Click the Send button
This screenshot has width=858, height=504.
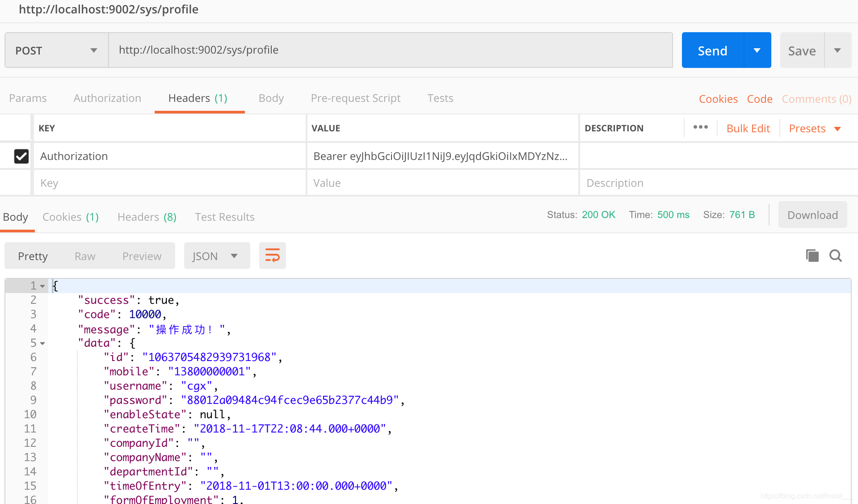[x=712, y=50]
